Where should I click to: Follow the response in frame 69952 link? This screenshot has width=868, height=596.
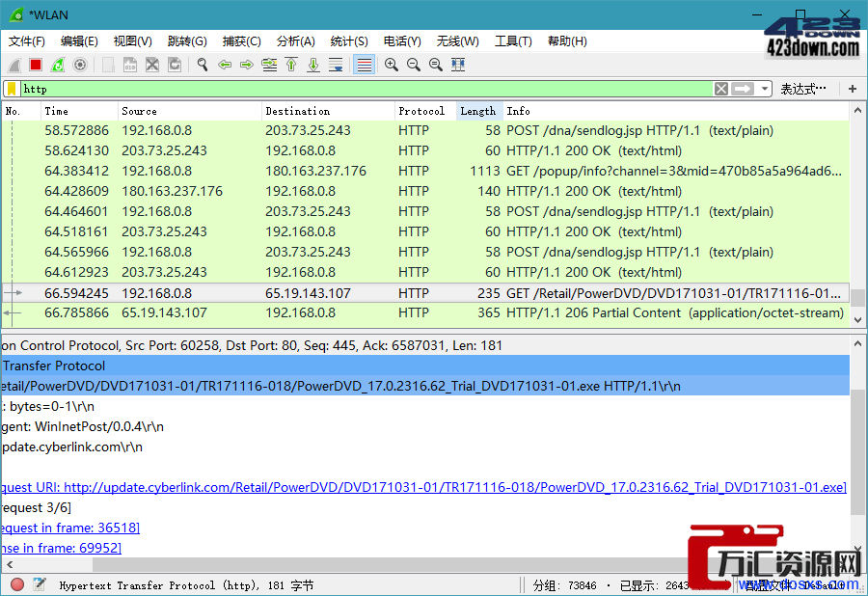(x=61, y=549)
